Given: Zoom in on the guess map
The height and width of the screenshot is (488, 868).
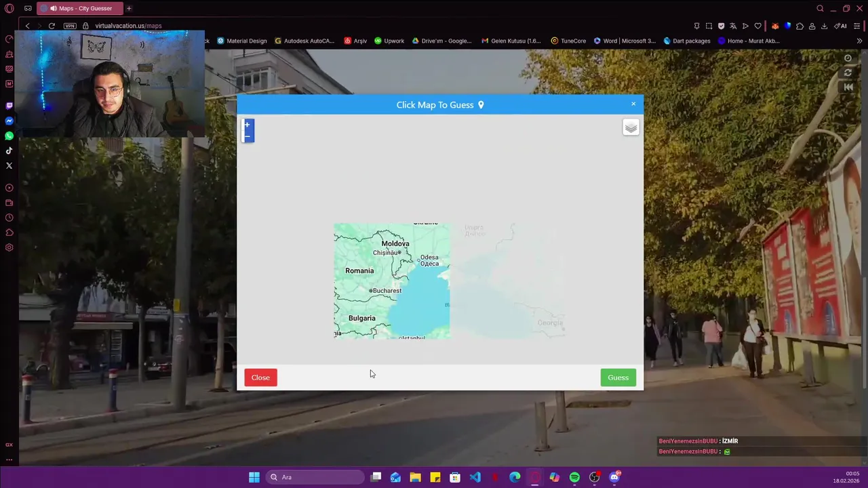Looking at the screenshot, I should tap(248, 125).
